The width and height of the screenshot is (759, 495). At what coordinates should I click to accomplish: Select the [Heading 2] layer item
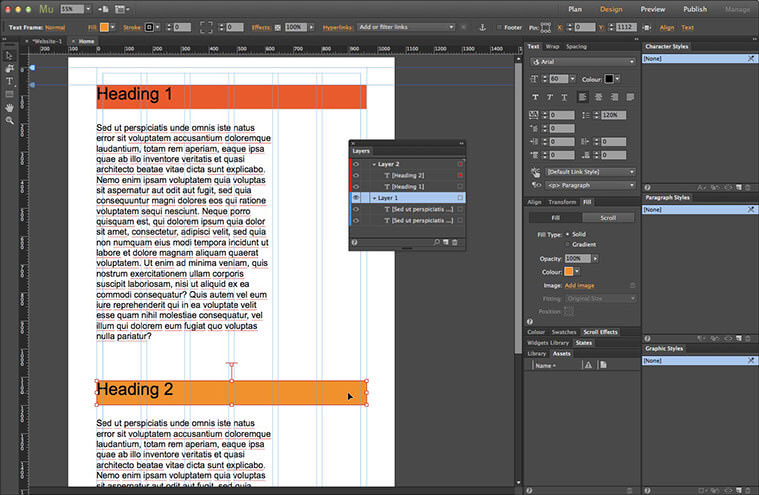(408, 175)
